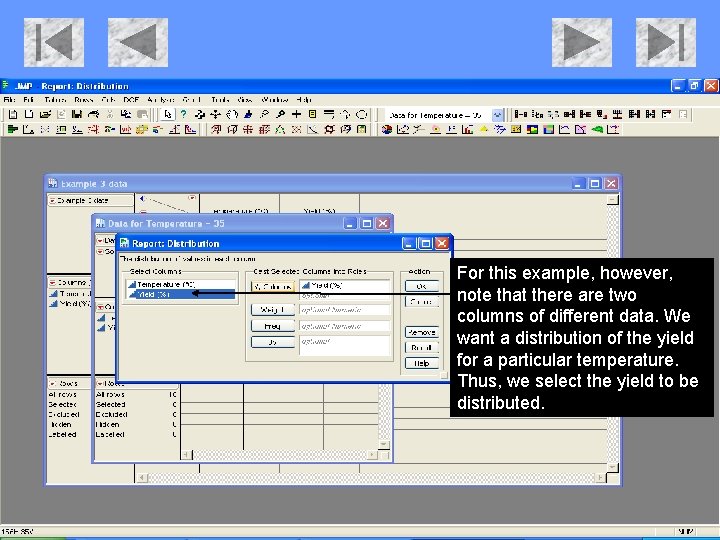Click the tree map toolbar icon

click(532, 129)
